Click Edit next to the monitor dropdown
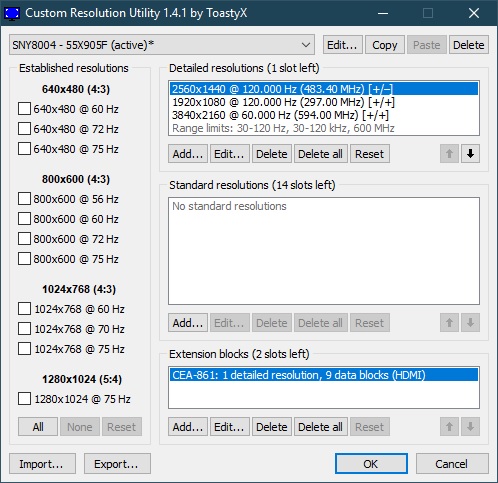 pos(342,45)
